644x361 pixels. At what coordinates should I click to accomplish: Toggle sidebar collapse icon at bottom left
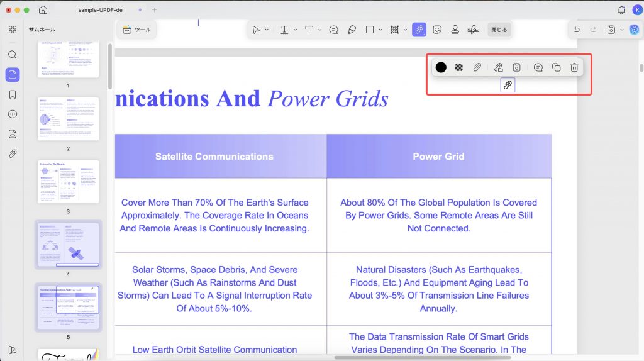(13, 350)
